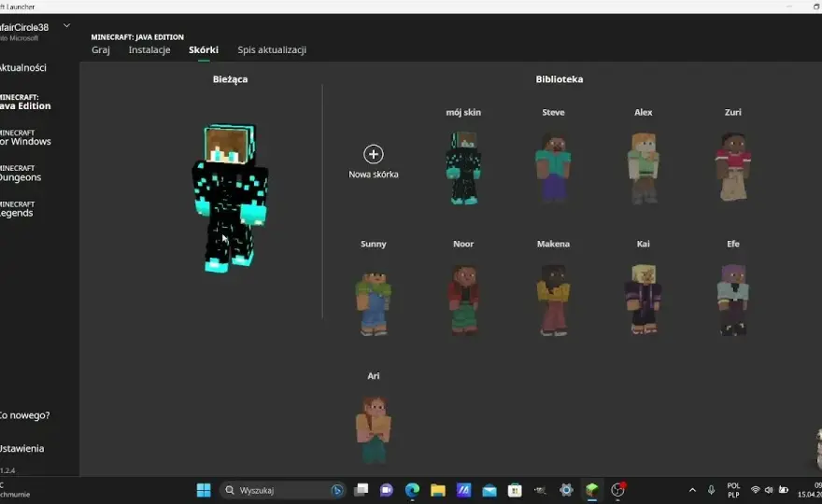Show hidden tray icons chevron
Viewport: 822px width, 504px height.
[x=692, y=490]
